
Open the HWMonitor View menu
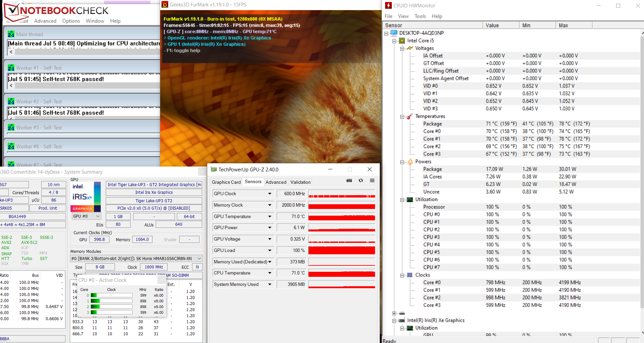[403, 16]
